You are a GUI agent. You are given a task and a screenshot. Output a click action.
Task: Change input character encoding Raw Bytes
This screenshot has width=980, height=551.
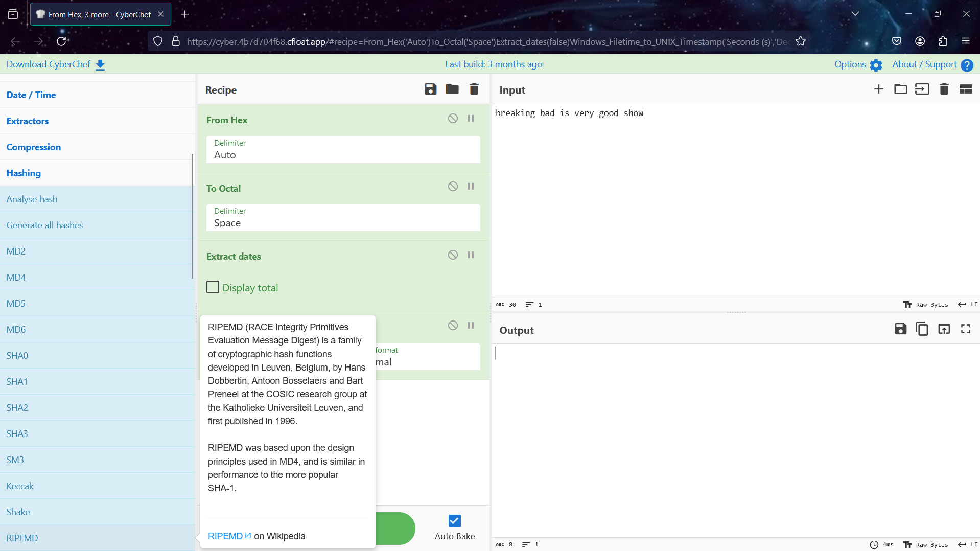tap(926, 305)
